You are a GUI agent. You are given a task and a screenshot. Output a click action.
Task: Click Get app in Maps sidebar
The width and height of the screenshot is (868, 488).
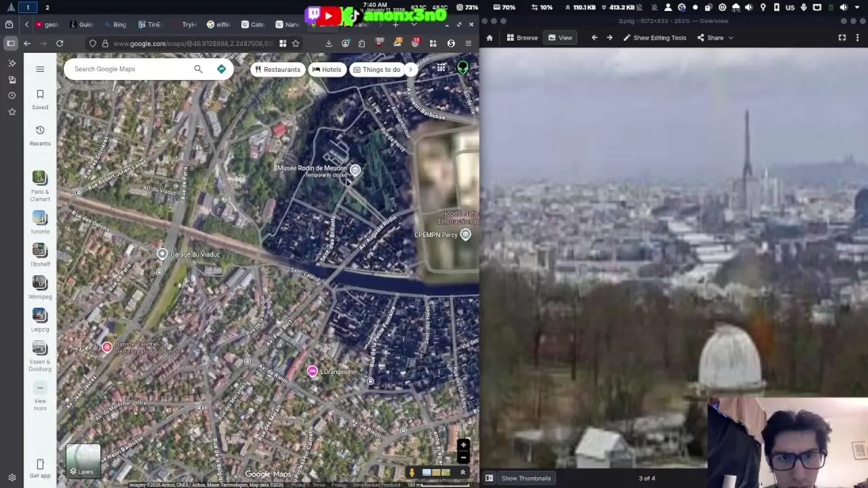point(40,468)
